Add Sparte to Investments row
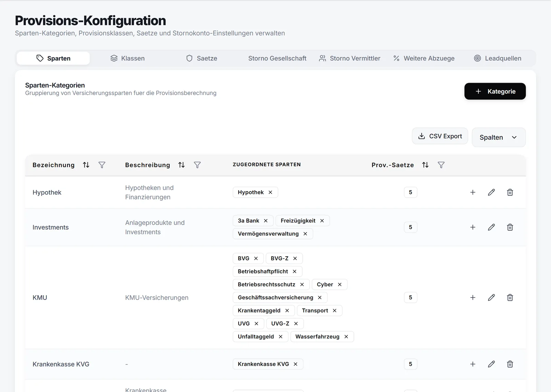551x392 pixels. click(x=473, y=227)
